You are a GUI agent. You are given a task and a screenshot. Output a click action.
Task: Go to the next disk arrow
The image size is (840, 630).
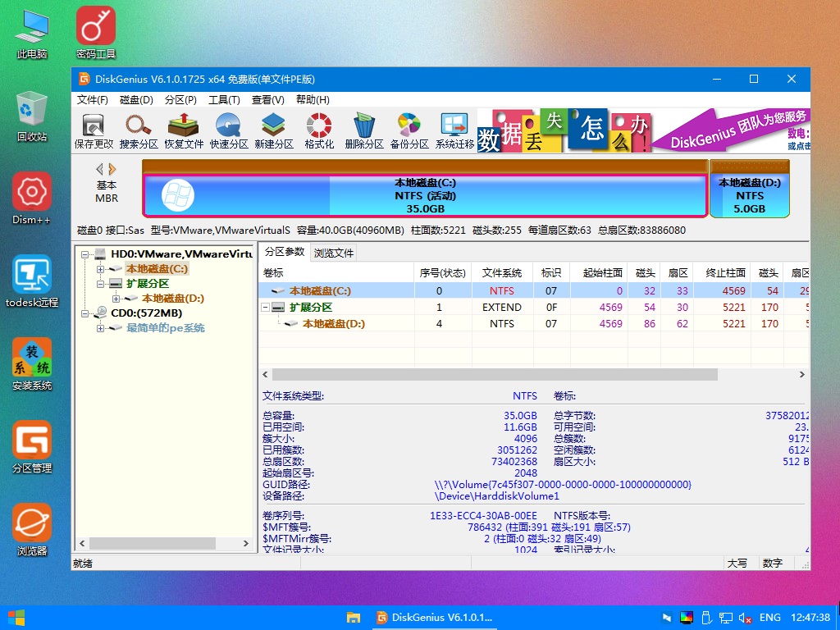[x=112, y=169]
